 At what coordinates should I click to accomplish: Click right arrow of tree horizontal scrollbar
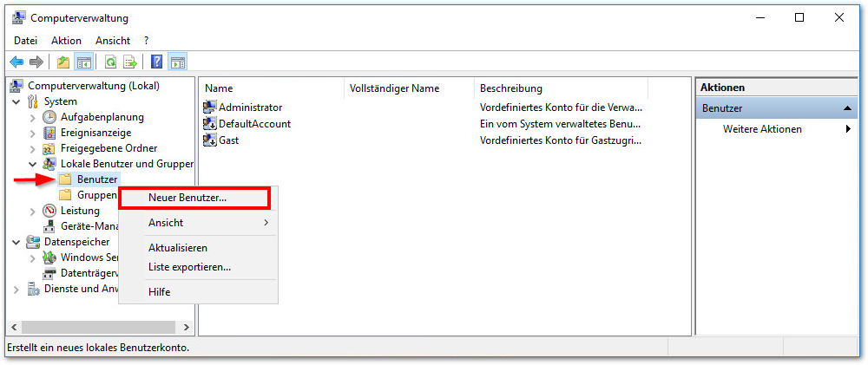186,328
